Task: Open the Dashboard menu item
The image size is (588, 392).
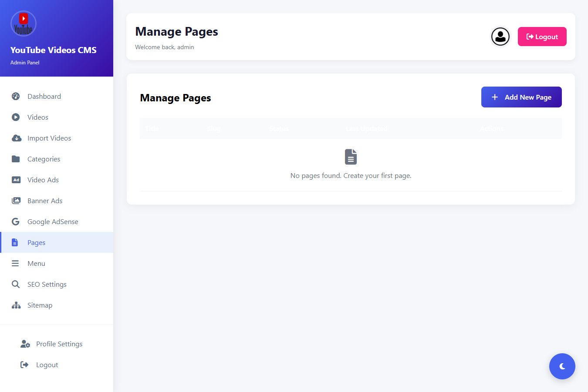Action: pos(57,96)
